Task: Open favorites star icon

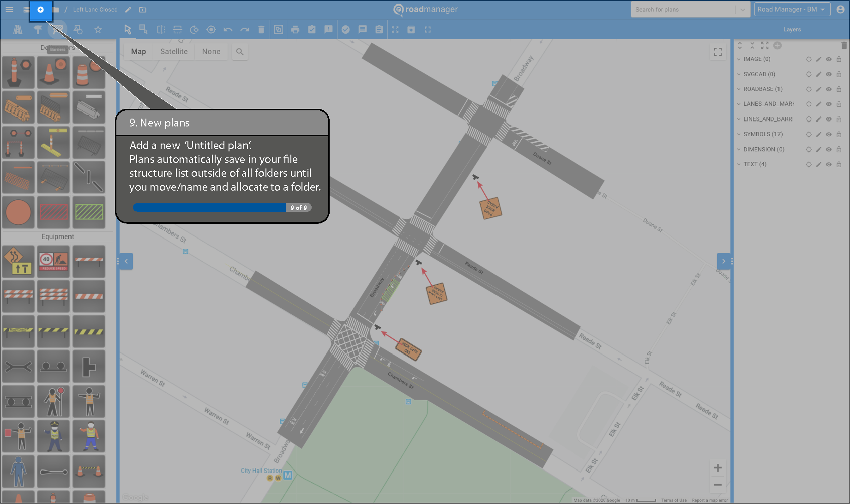Action: pos(98,30)
